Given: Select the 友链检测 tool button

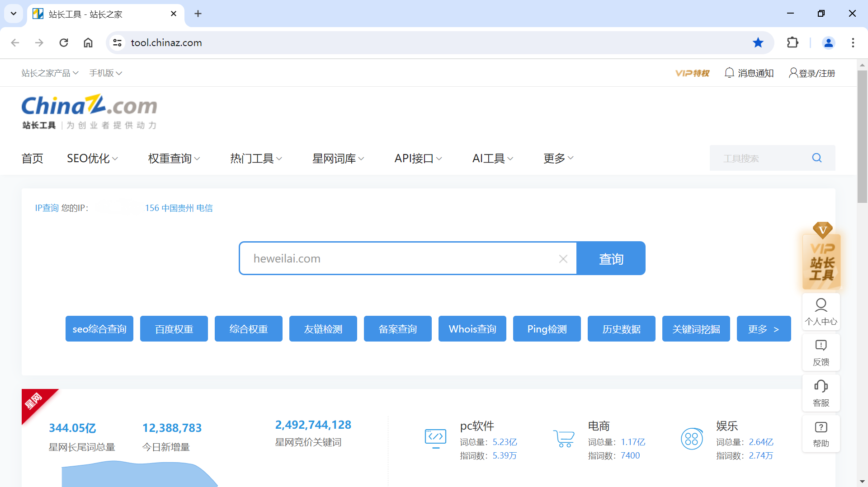Looking at the screenshot, I should (323, 329).
